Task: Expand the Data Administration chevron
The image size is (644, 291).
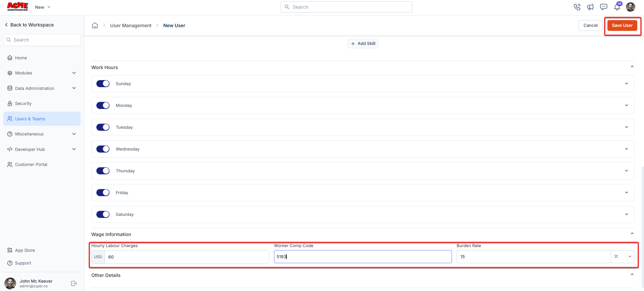Action: coord(74,88)
